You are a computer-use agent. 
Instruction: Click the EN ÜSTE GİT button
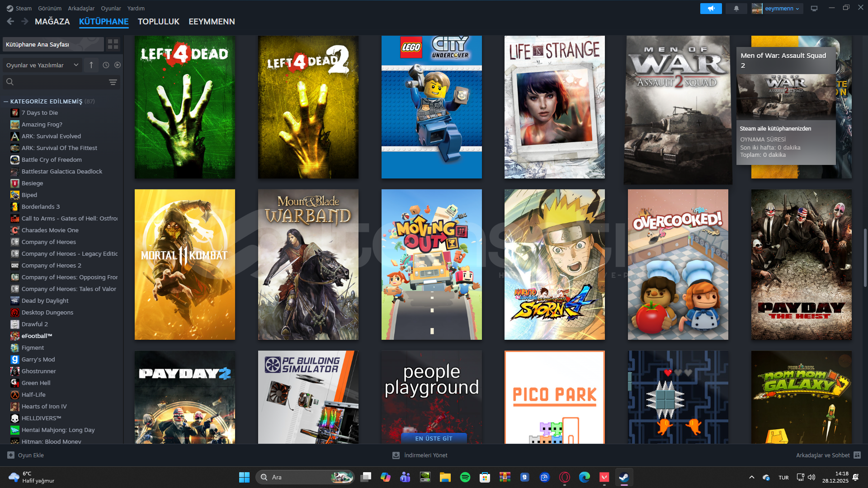(x=434, y=438)
